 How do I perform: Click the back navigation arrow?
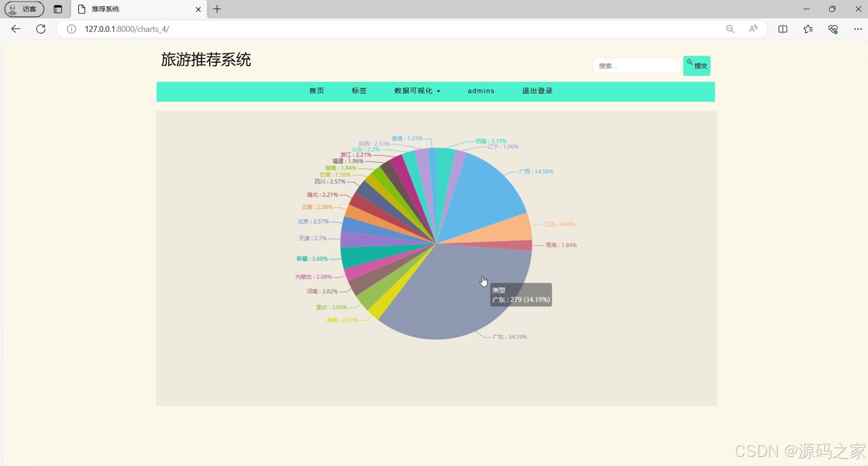point(16,29)
